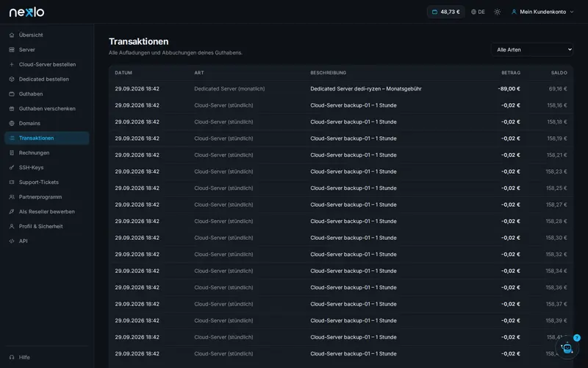Viewport: 588px width, 368px height.
Task: Click the Guthaben wallet icon in sidebar
Action: (x=12, y=94)
